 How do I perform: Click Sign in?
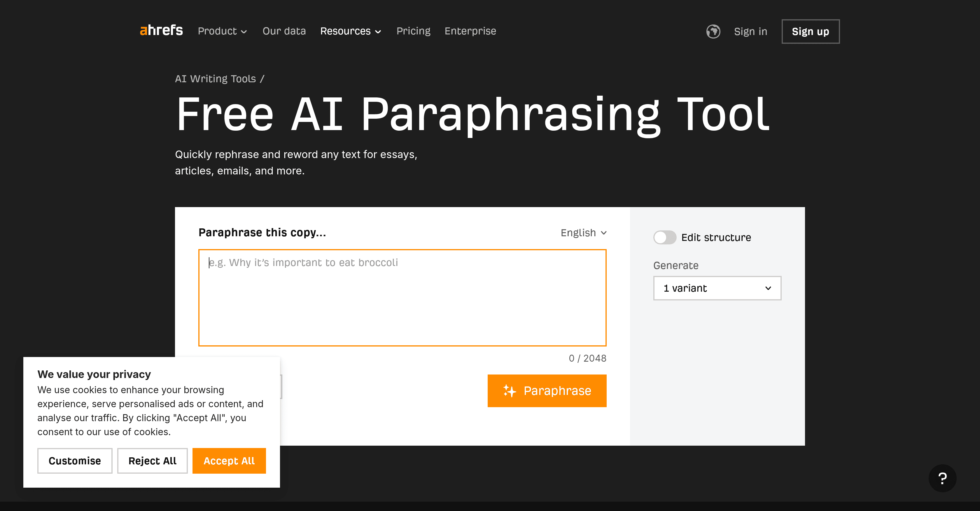[x=750, y=31]
